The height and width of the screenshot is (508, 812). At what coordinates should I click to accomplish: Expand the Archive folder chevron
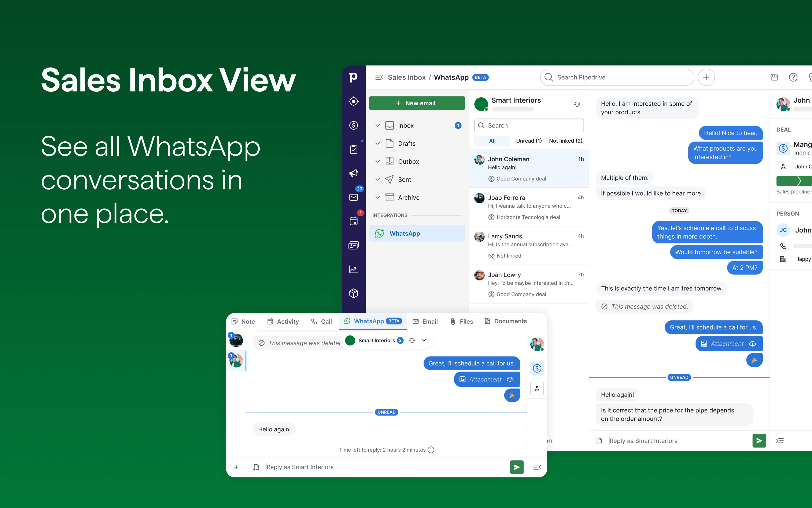point(377,197)
